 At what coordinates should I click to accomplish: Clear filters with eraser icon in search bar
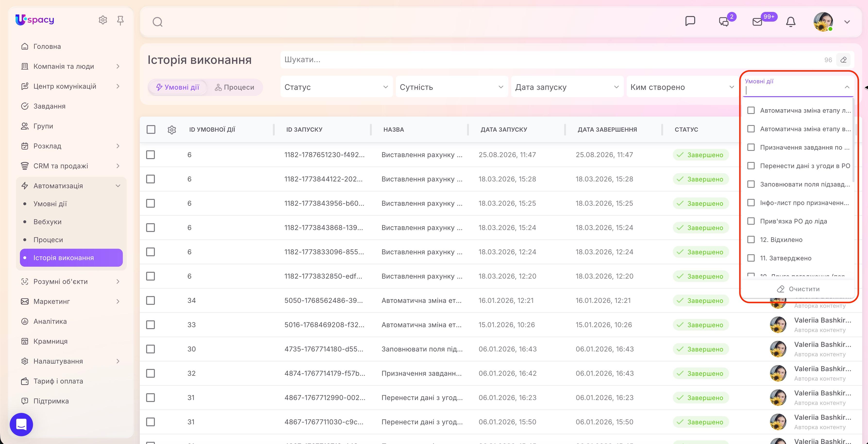click(843, 60)
